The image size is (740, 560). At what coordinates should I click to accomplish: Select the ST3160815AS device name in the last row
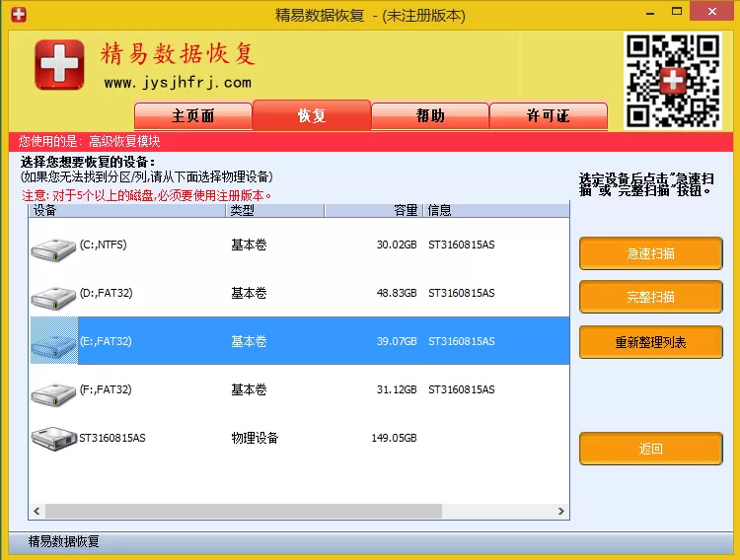[112, 439]
